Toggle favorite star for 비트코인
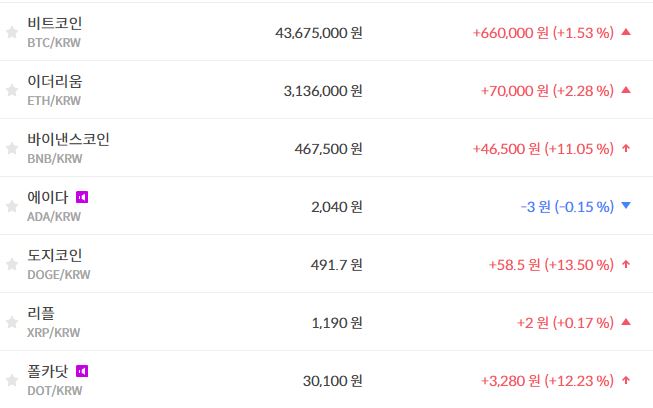 click(x=12, y=32)
